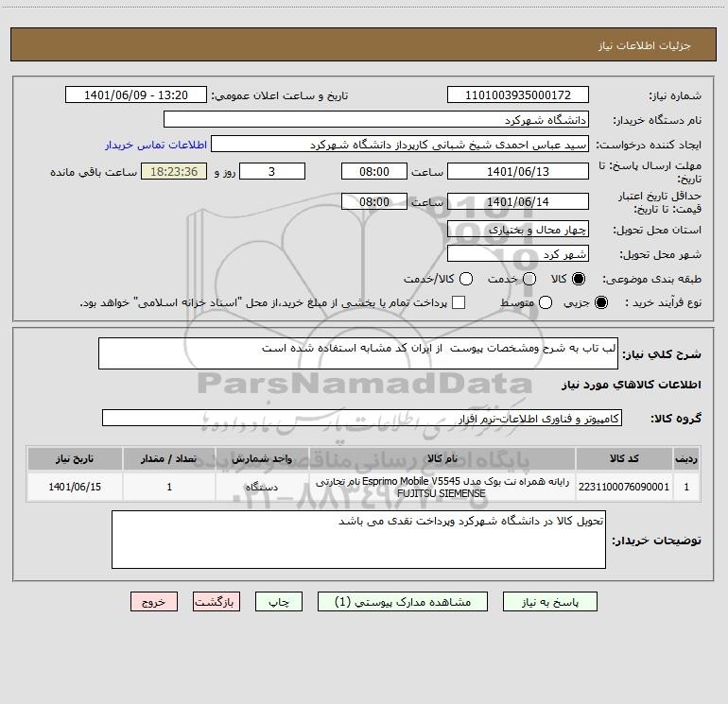Click the request creator field
728x704 pixels.
400,144
